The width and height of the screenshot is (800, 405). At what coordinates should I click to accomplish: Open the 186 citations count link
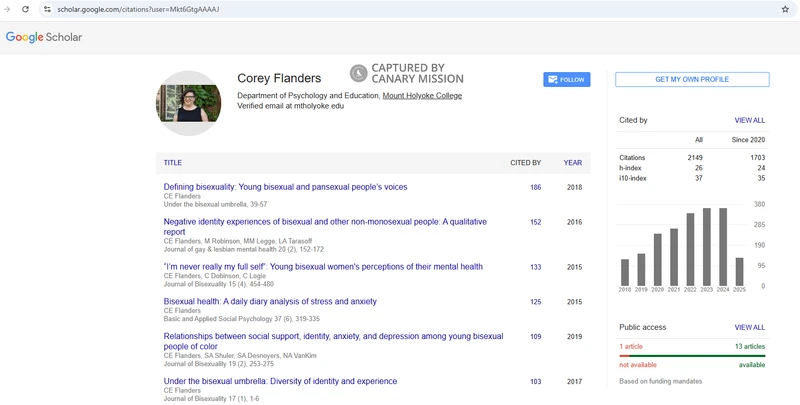535,187
